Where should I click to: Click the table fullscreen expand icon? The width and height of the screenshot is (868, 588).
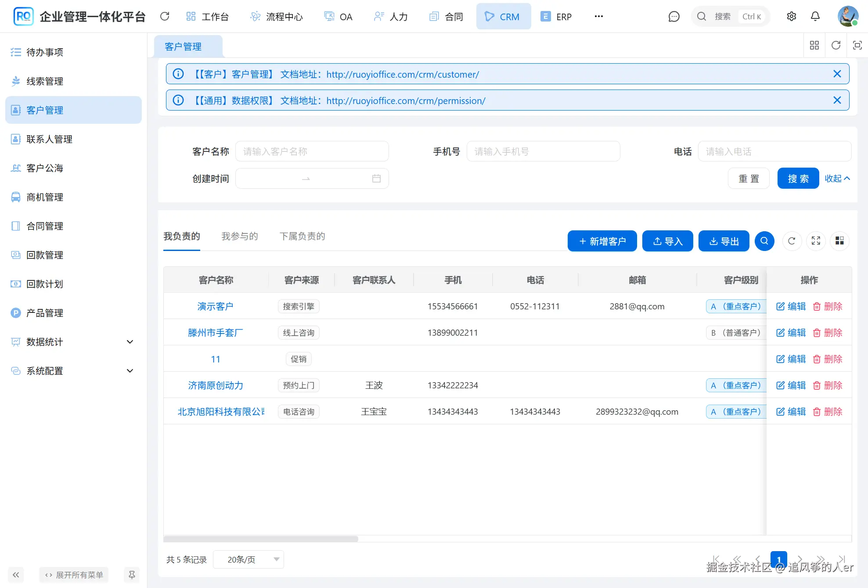[x=816, y=241]
